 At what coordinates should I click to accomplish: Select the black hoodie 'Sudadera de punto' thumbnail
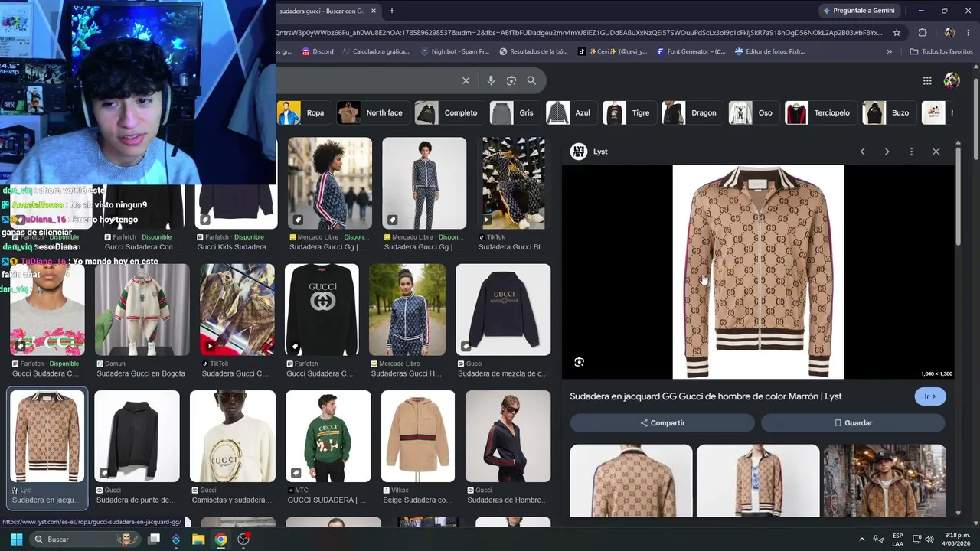pos(137,436)
